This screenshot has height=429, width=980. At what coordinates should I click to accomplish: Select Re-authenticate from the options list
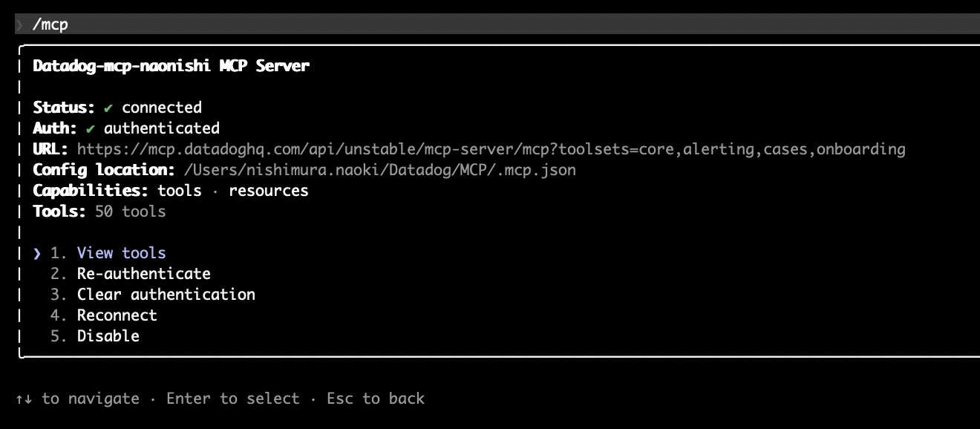[144, 273]
